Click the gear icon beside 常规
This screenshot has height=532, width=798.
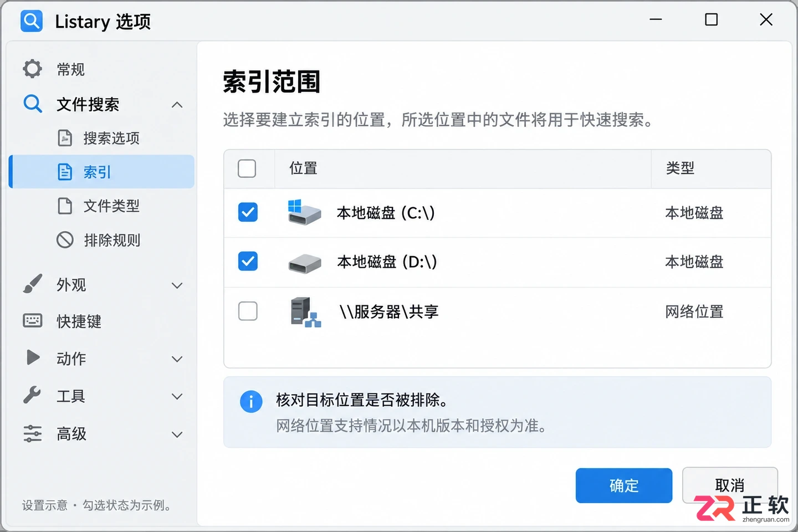32,69
